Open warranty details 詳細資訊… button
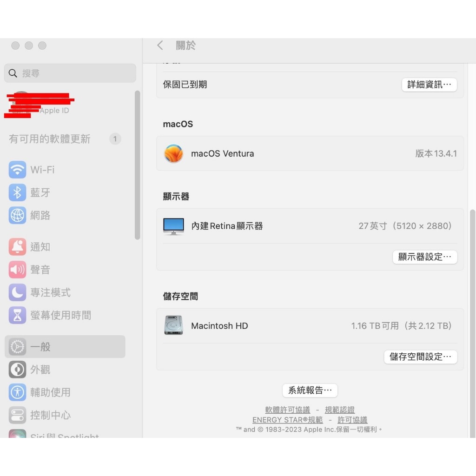The height and width of the screenshot is (476, 476). pos(429,85)
